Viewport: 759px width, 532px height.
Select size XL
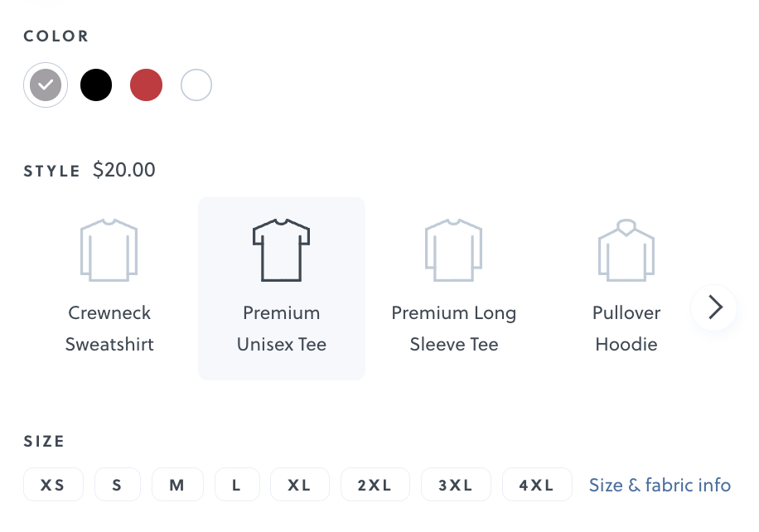[x=299, y=485]
